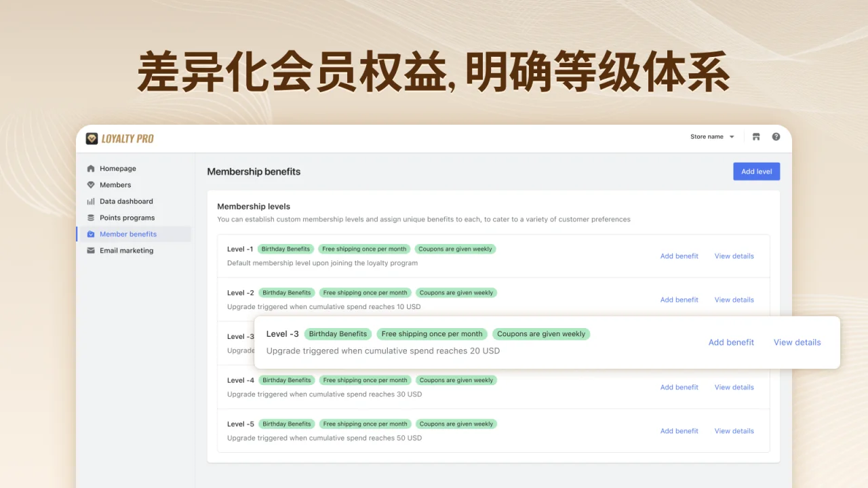Image resolution: width=868 pixels, height=488 pixels.
Task: Click the Level -4 row title
Action: click(241, 380)
